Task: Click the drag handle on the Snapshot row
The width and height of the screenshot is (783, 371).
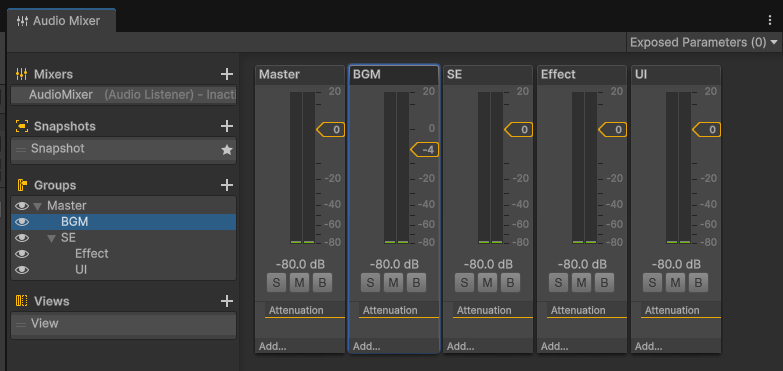Action: pos(20,149)
